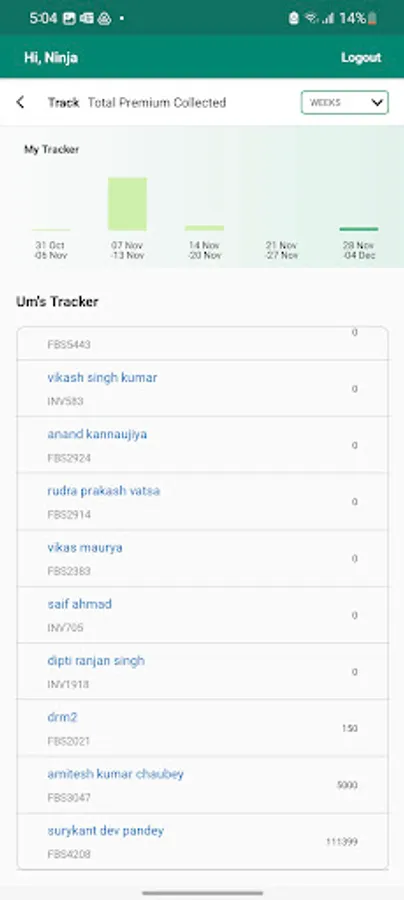The height and width of the screenshot is (900, 404).
Task: Select amitesh kumar chaubey's row
Action: pos(203,785)
